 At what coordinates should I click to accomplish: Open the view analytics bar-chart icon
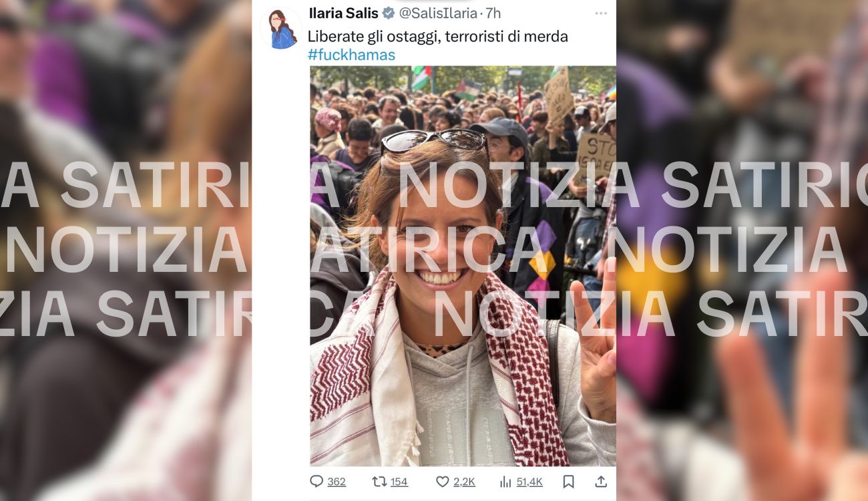pos(505,481)
